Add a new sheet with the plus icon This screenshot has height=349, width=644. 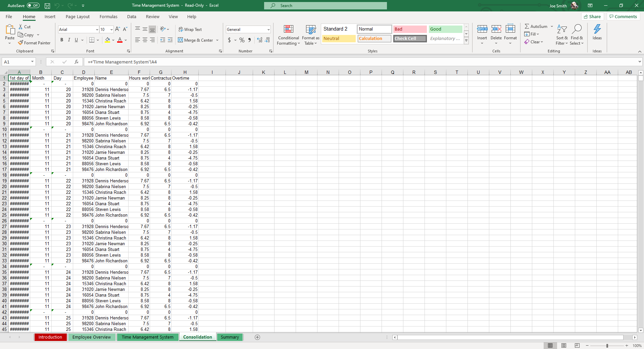click(257, 337)
